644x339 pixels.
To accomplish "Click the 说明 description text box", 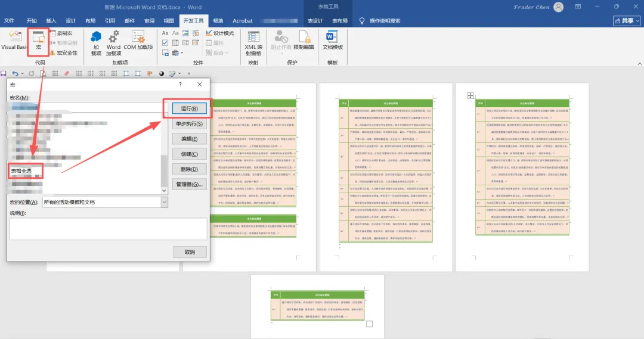I will pyautogui.click(x=109, y=229).
